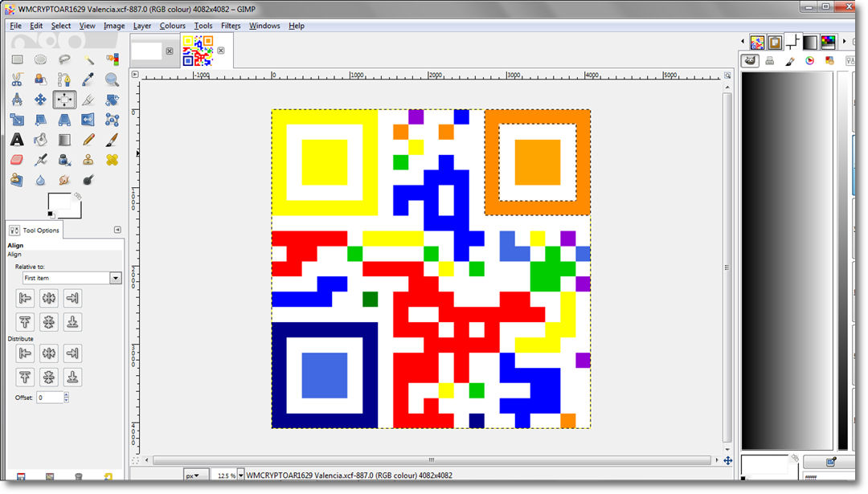Image resolution: width=868 pixels, height=494 pixels.
Task: Align right edge of target under Align
Action: pos(72,298)
